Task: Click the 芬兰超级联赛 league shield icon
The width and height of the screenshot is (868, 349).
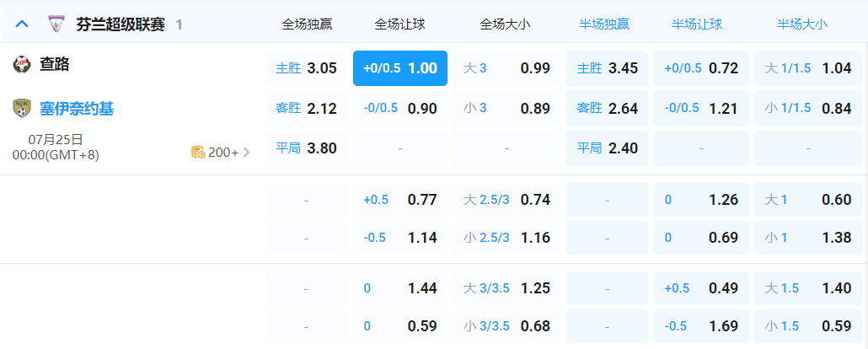Action: pos(56,24)
